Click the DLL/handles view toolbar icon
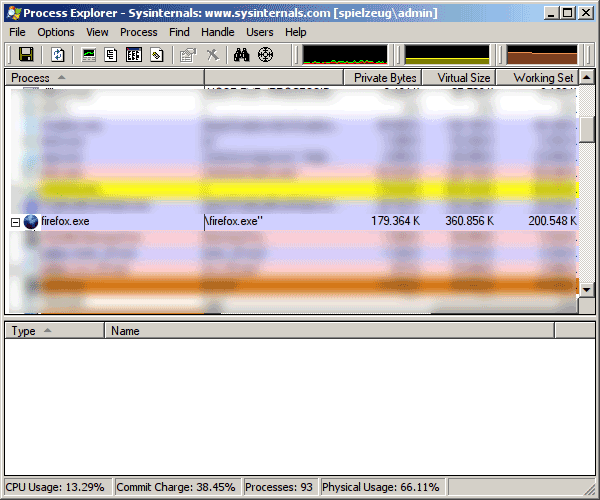This screenshot has width=600, height=500. click(x=156, y=55)
